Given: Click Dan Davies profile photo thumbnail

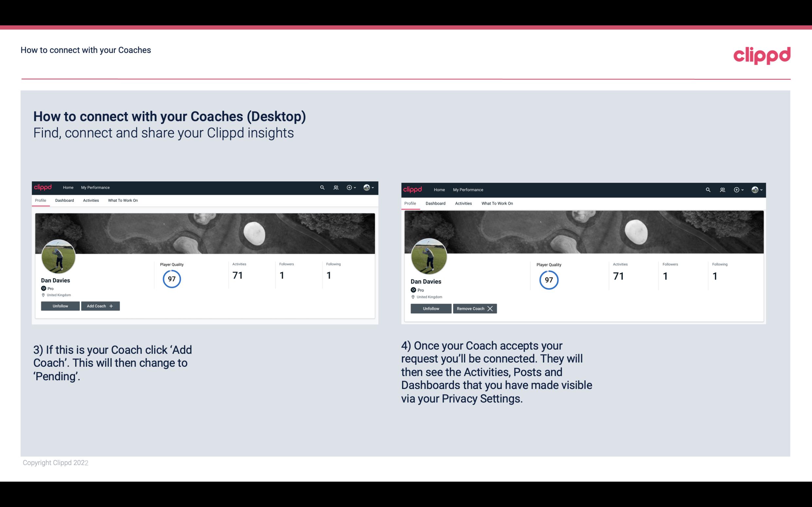Looking at the screenshot, I should point(58,255).
